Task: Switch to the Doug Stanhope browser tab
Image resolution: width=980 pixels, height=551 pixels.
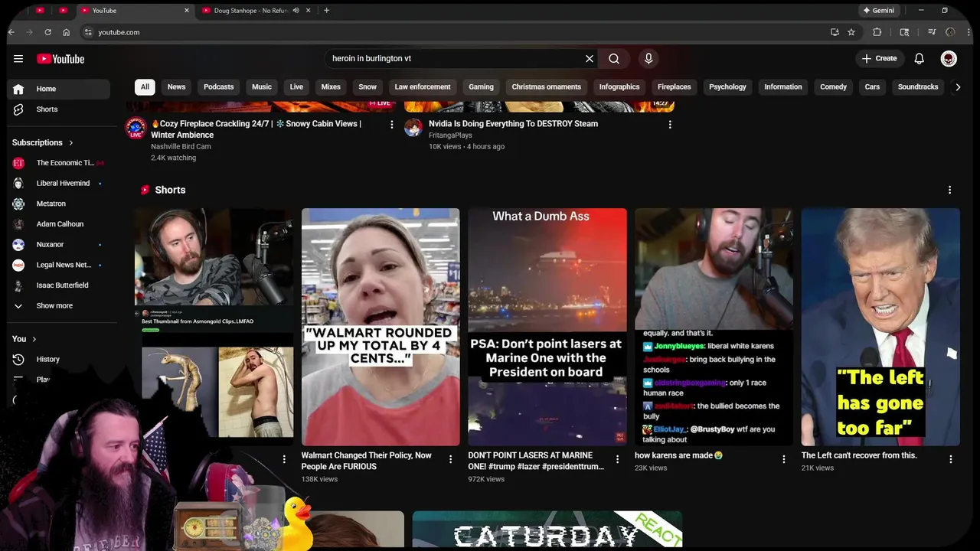Action: point(249,11)
